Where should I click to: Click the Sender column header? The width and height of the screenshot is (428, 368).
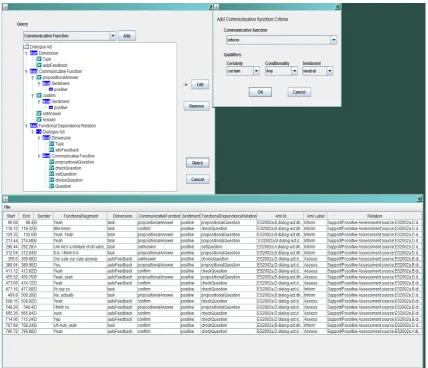(x=44, y=216)
